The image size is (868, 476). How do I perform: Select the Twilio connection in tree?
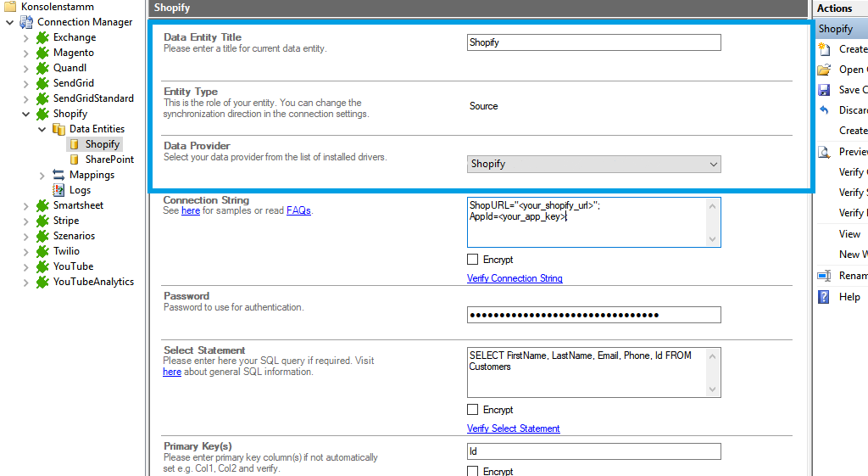66,251
